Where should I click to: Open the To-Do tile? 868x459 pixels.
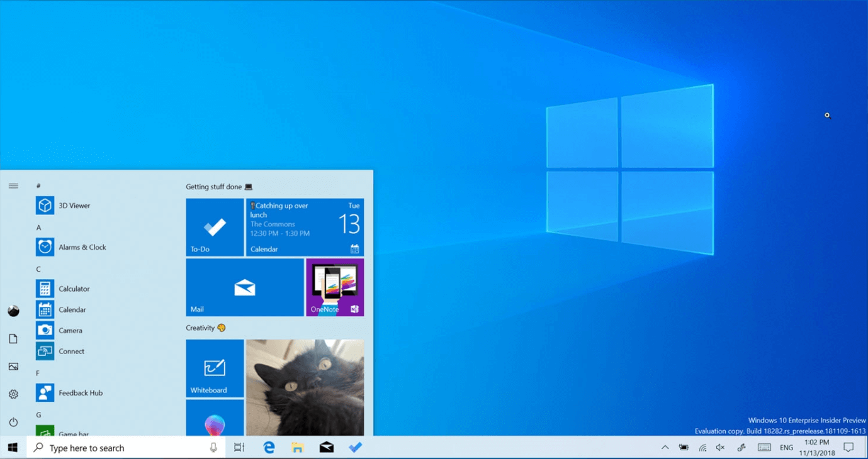tap(215, 227)
